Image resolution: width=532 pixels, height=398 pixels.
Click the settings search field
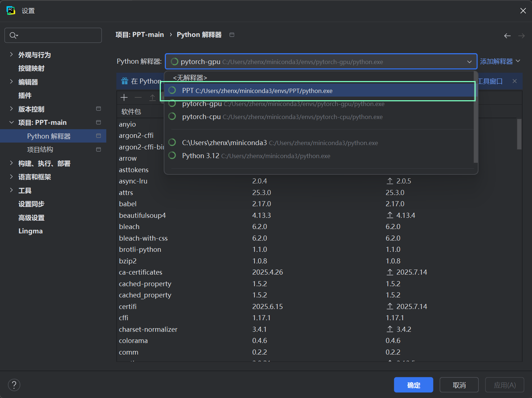coord(53,35)
